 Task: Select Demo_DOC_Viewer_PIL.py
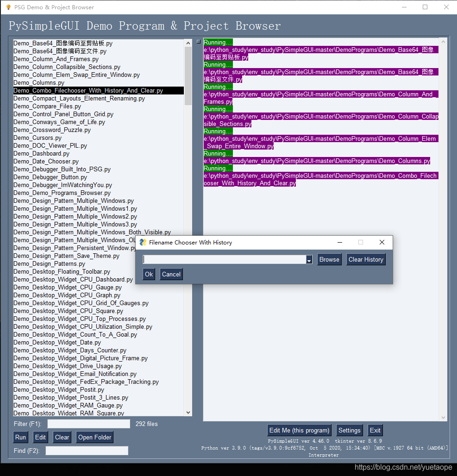click(x=98, y=146)
